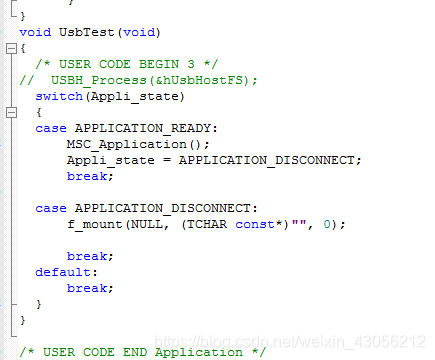Click the line 'void UsbTest(void)'
Image resolution: width=435 pixels, height=360 pixels.
click(90, 32)
